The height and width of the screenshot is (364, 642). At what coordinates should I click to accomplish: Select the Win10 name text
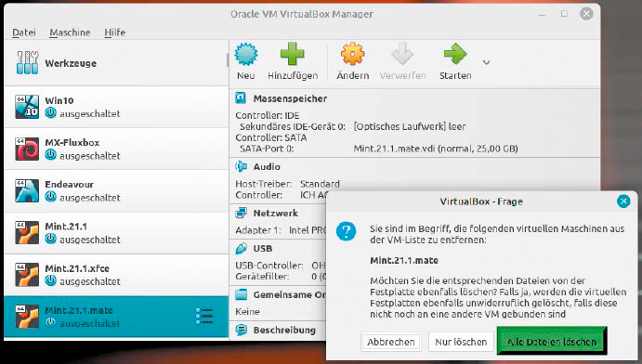click(x=59, y=100)
